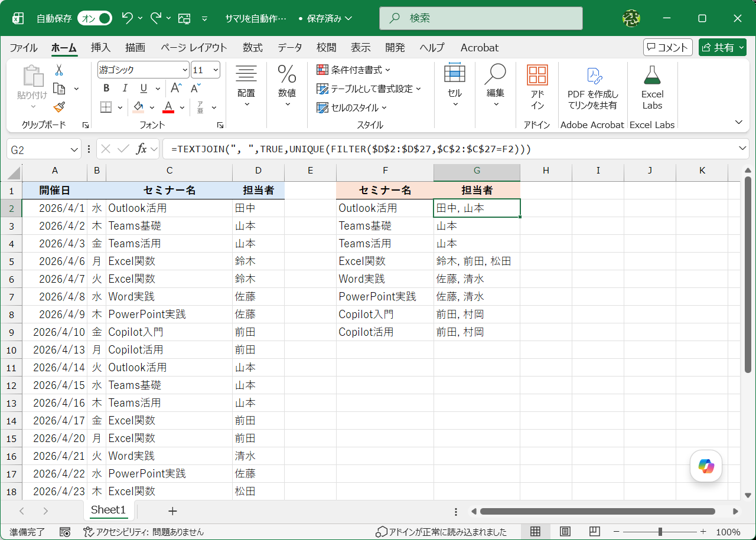The width and height of the screenshot is (756, 540).
Task: Switch to the ページ レイアウト tab
Action: (194, 48)
